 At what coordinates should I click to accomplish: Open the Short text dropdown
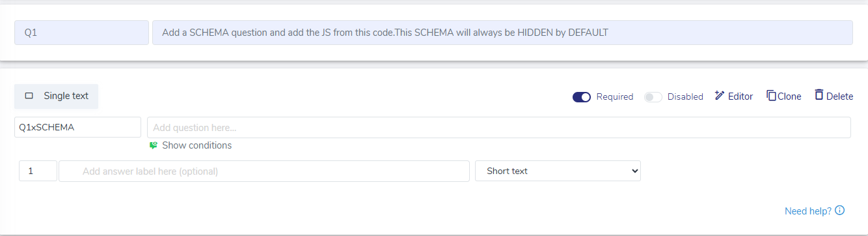pyautogui.click(x=558, y=171)
